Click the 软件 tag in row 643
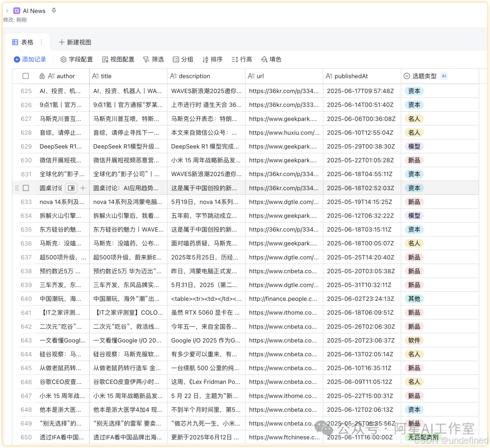 click(414, 340)
